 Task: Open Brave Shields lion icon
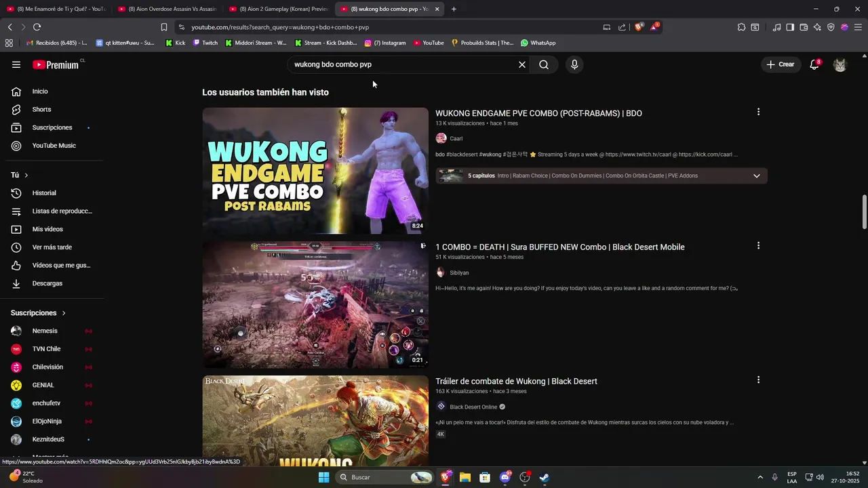[638, 27]
